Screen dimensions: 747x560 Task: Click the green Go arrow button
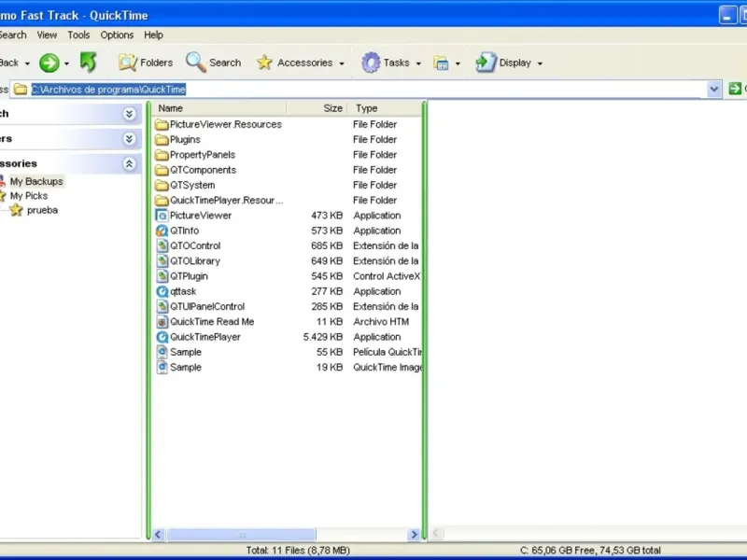[x=735, y=89]
